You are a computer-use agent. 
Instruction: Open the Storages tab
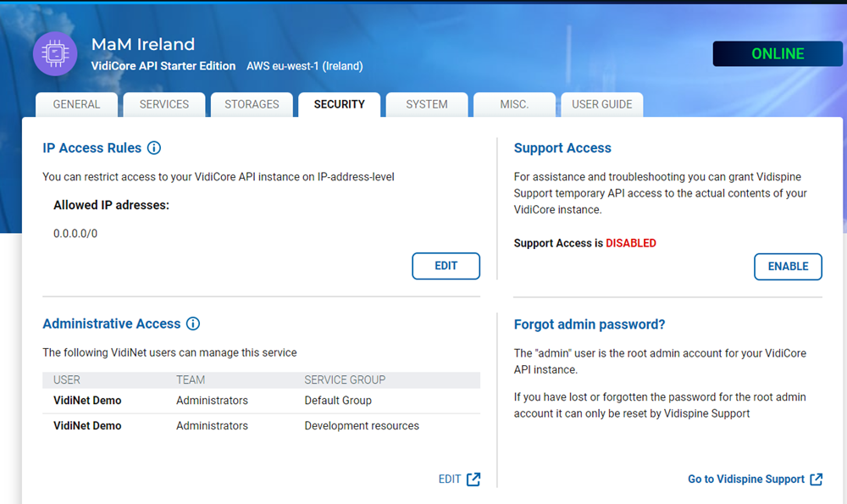click(x=252, y=104)
